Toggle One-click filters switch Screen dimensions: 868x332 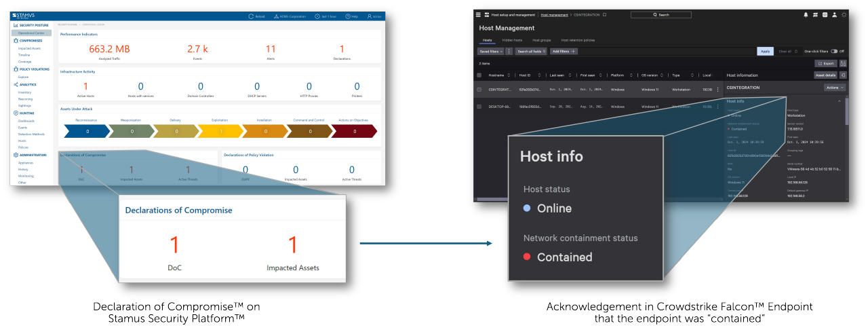coord(834,51)
